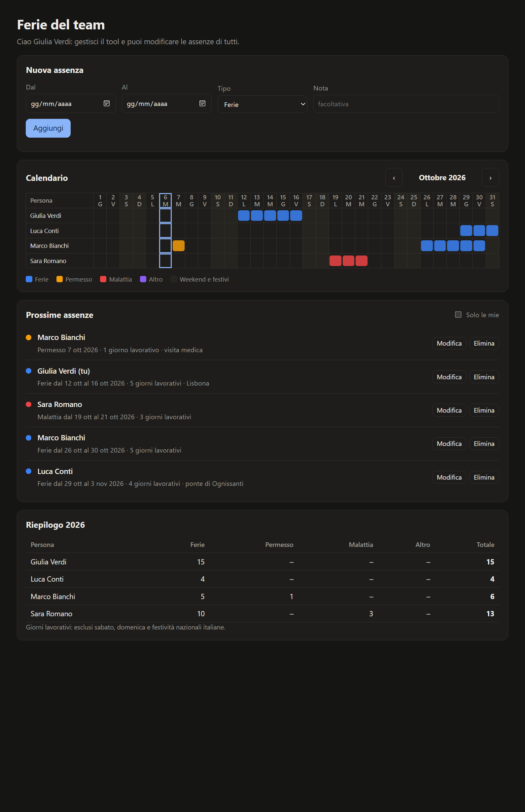Open the calendar picker in the Dal field
This screenshot has height=812, width=525.
pyautogui.click(x=106, y=104)
